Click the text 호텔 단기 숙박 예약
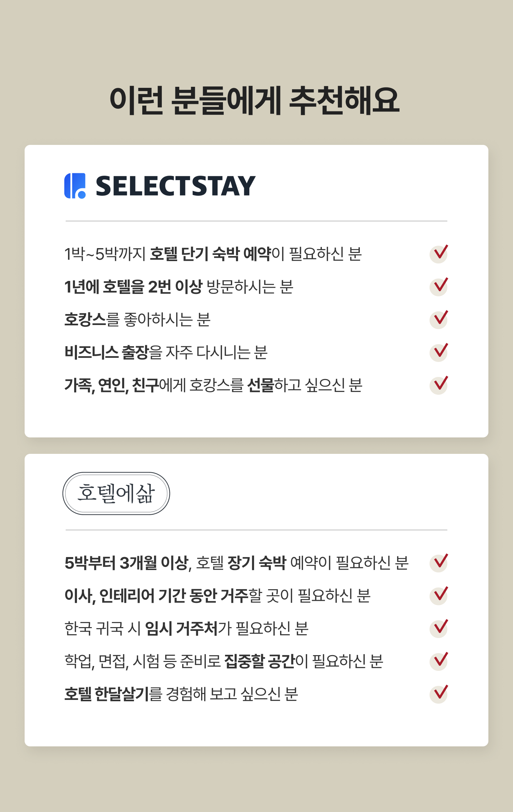Image resolution: width=513 pixels, height=812 pixels. click(210, 254)
